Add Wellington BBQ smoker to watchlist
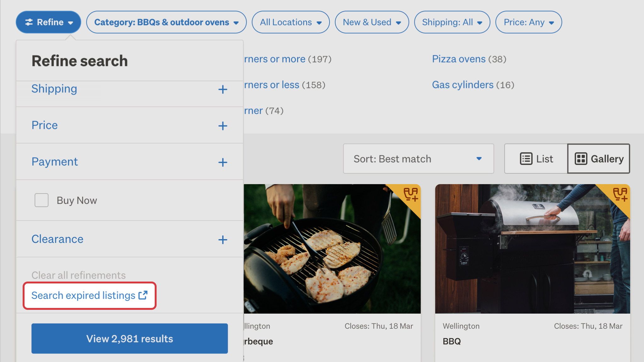Screen dimensions: 644x362 pos(620,194)
